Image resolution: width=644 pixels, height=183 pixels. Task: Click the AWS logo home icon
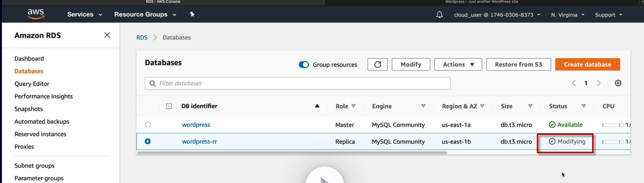click(x=36, y=14)
